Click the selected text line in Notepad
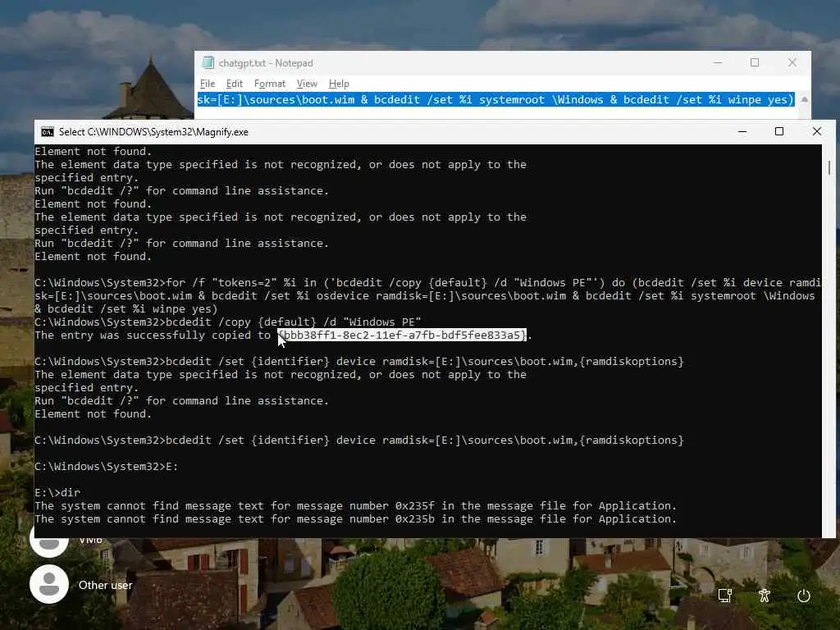This screenshot has height=630, width=840. [x=495, y=99]
